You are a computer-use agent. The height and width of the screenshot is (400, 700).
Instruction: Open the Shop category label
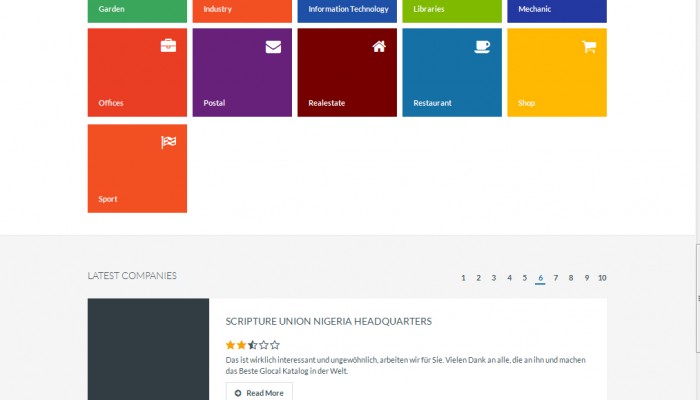click(x=526, y=103)
